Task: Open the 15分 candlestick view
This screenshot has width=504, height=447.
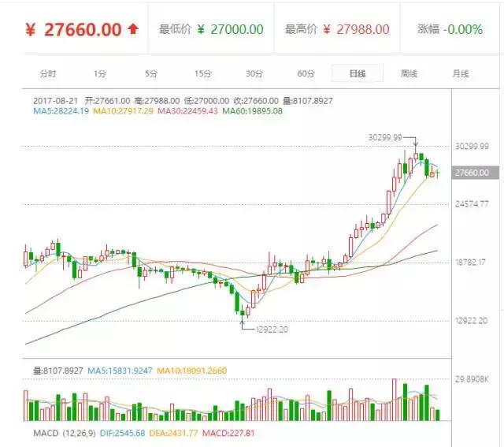Action: pyautogui.click(x=202, y=73)
